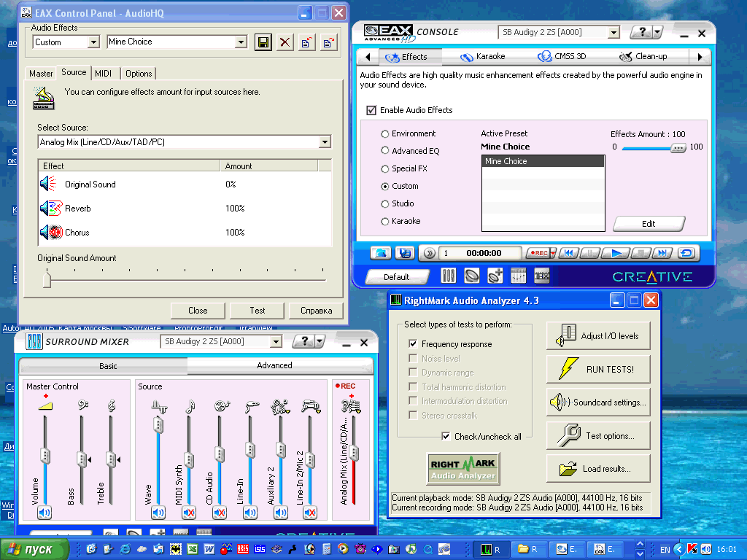This screenshot has width=747, height=560.
Task: Click the import preset icon in AudioHQ
Action: tap(307, 42)
